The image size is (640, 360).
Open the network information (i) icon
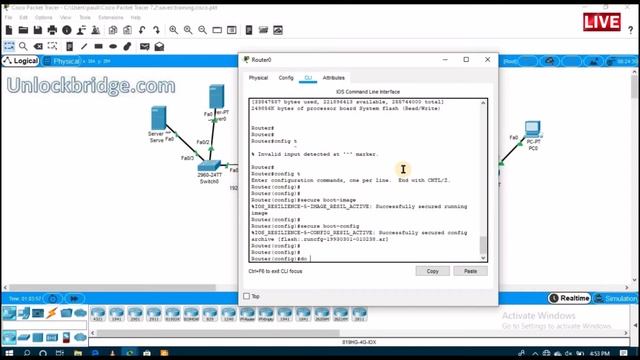click(x=67, y=30)
